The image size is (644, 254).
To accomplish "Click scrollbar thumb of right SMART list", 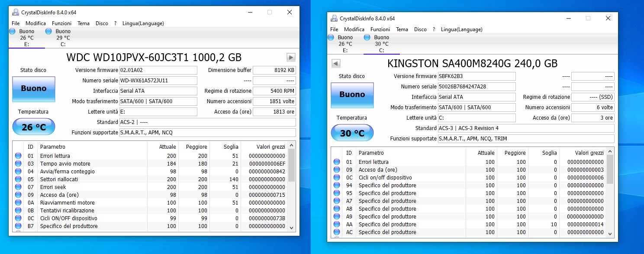I will coord(610,170).
